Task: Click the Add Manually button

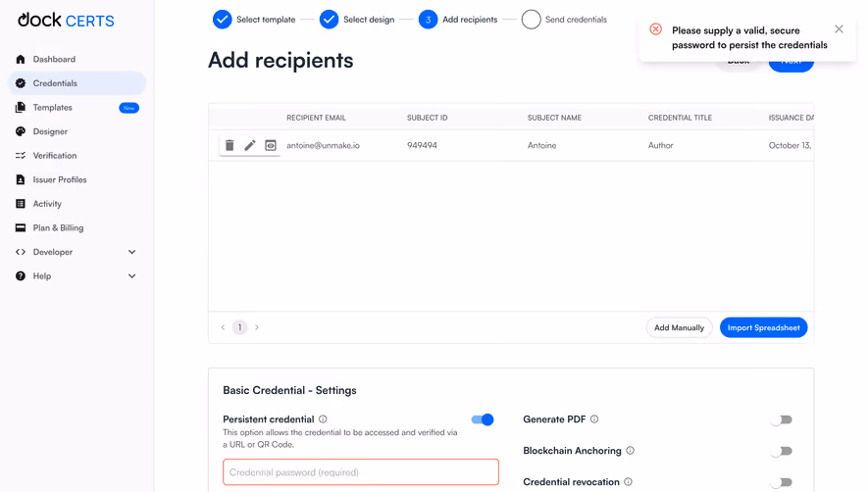Action: pyautogui.click(x=679, y=327)
